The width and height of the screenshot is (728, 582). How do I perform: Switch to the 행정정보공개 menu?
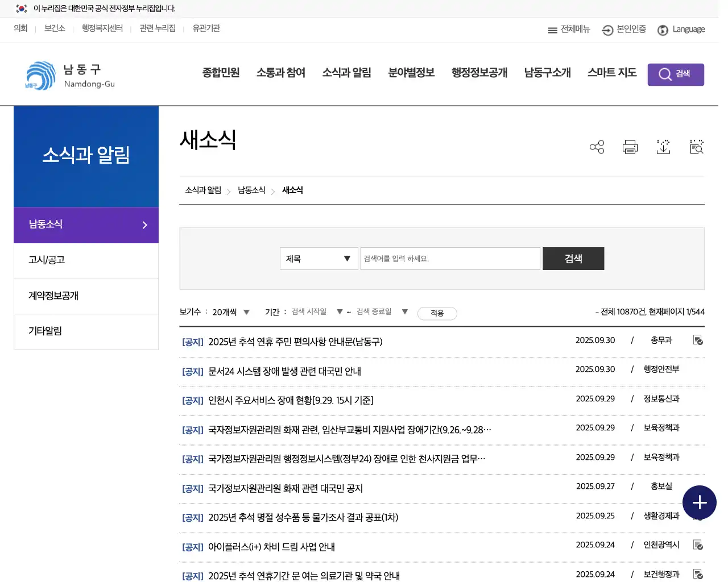pos(479,73)
